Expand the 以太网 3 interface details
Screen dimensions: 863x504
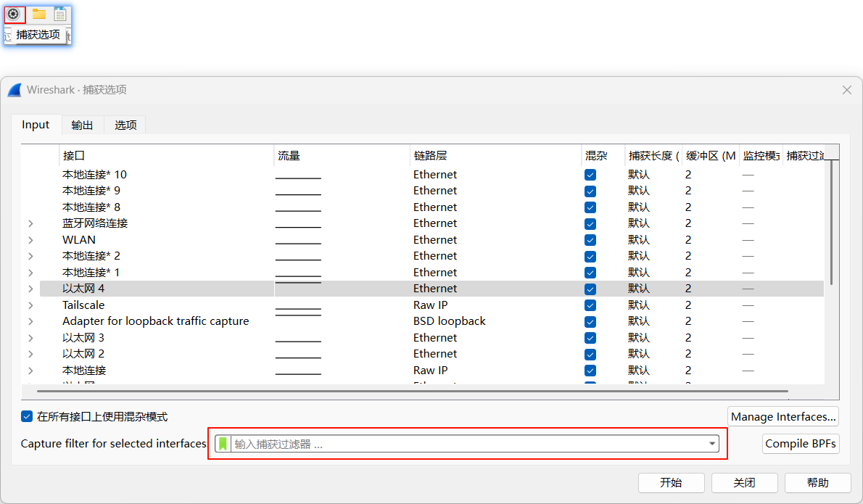pyautogui.click(x=30, y=338)
